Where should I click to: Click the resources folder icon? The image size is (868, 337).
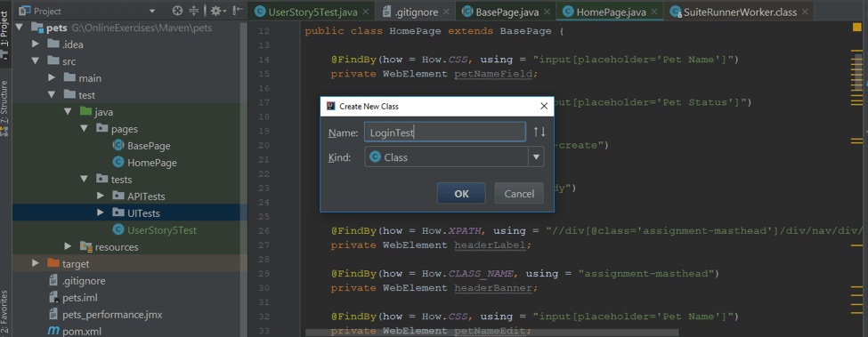coord(85,246)
